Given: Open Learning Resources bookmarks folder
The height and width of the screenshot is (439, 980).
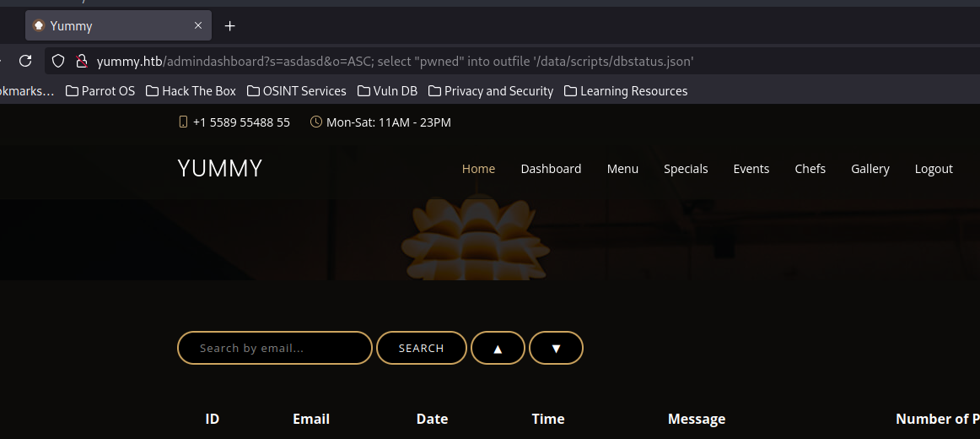Looking at the screenshot, I should click(626, 91).
